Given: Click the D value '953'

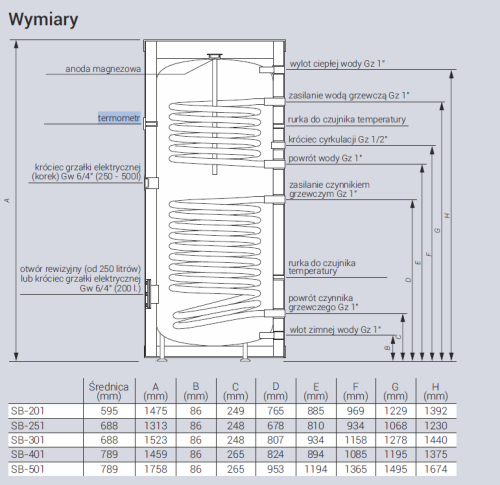Looking at the screenshot, I should [276, 469].
